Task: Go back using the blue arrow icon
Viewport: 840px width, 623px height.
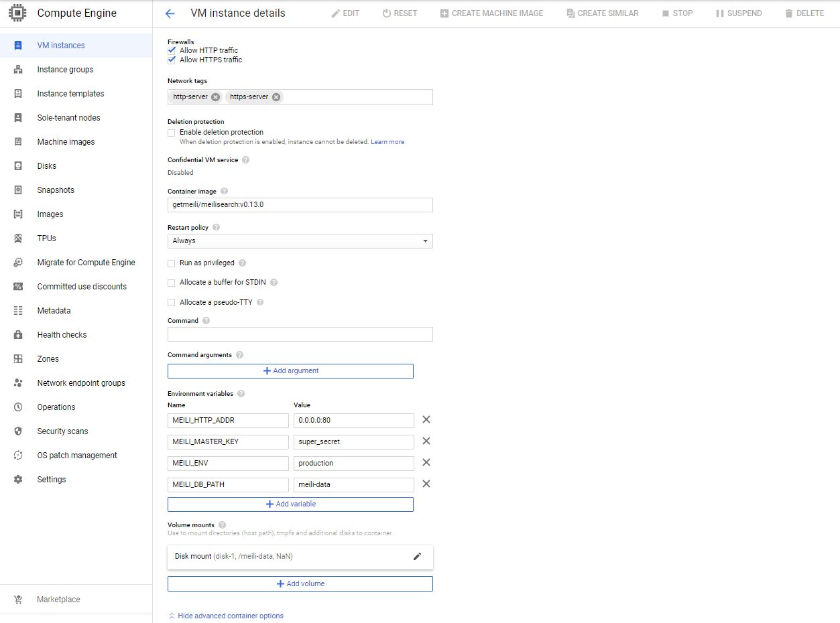Action: 170,13
